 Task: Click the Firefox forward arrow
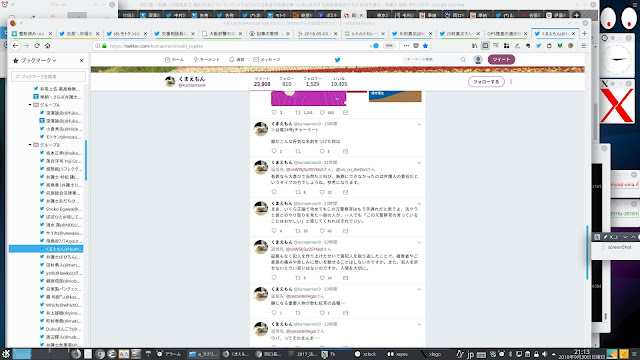pos(26,46)
